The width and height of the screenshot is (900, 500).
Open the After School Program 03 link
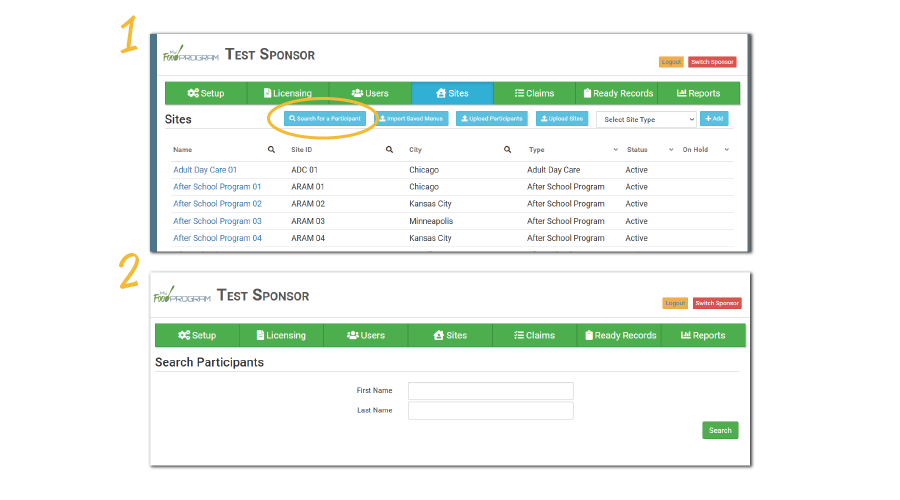(217, 221)
